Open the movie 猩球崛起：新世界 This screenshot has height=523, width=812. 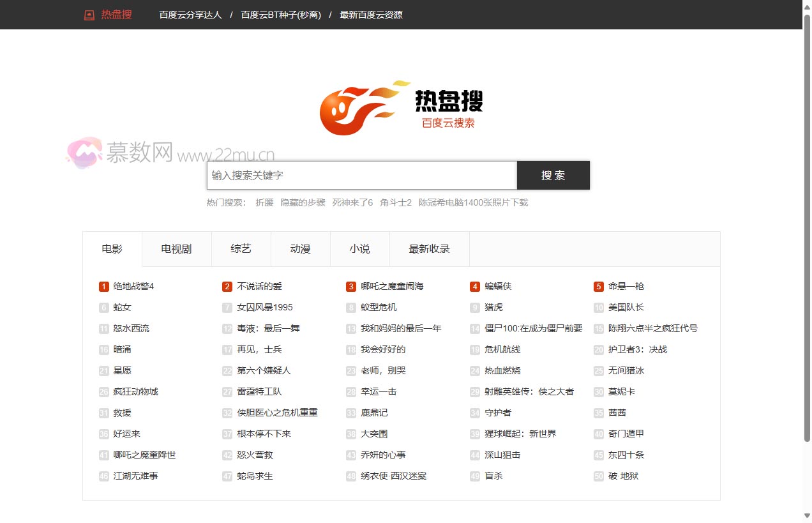(x=520, y=434)
